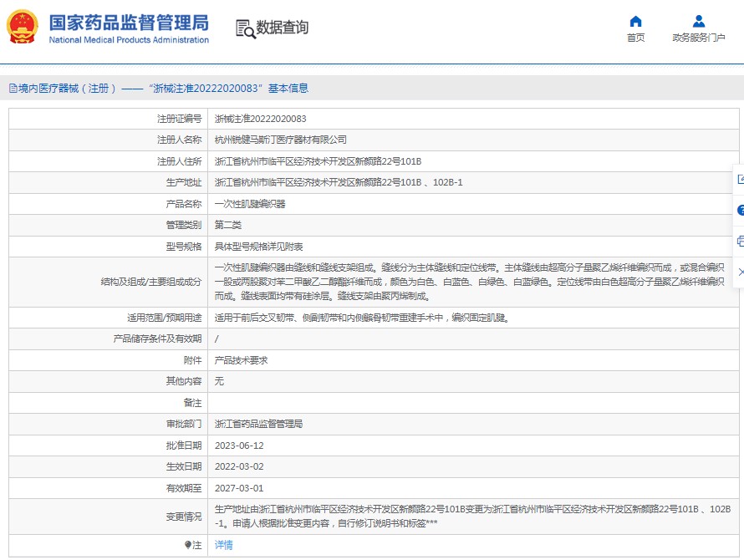Click the 有效期至 row label
Screen dimensions: 744x560
[x=184, y=488]
